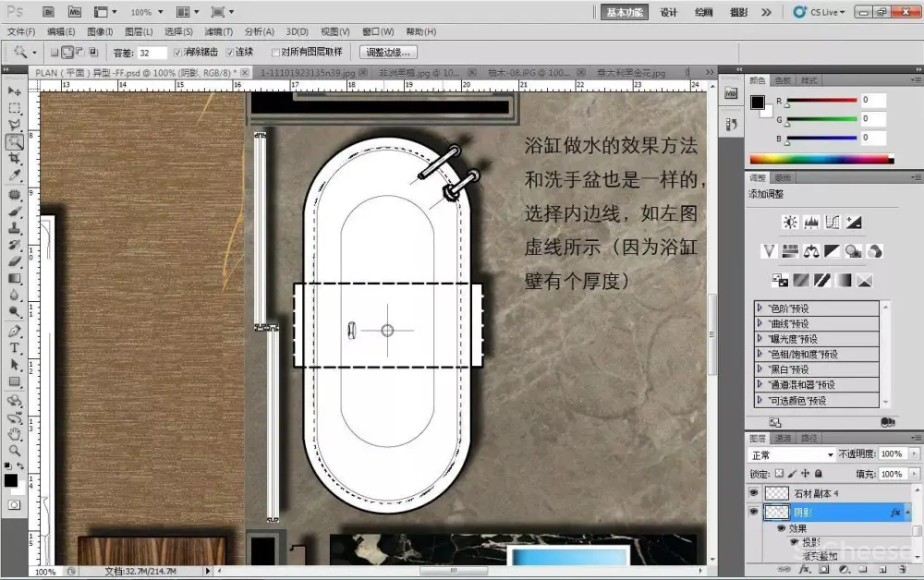Open the layer blend mode 正常 dropdown
924x580 pixels.
click(791, 454)
